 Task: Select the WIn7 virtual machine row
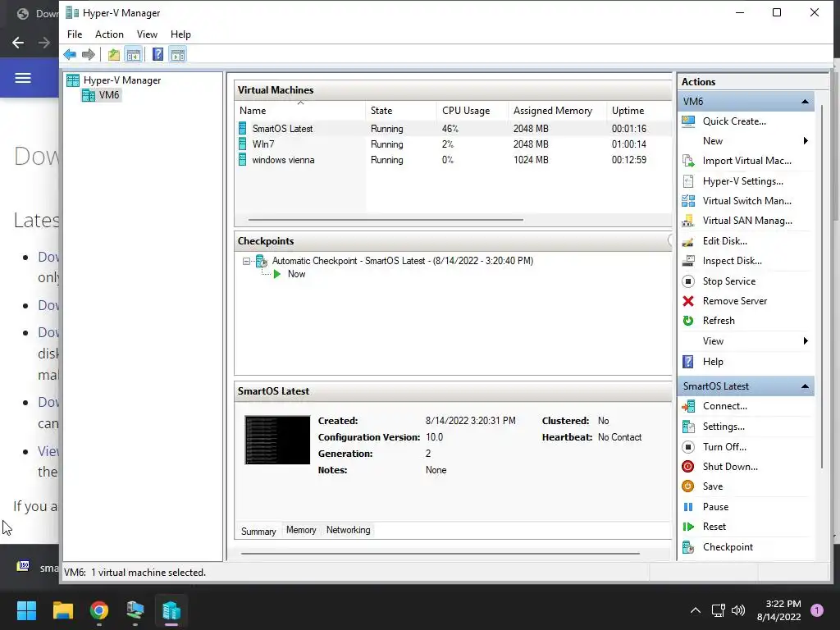[x=453, y=144]
